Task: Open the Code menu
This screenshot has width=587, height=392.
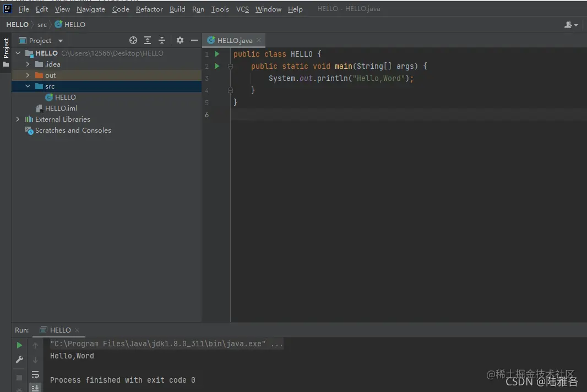Action: tap(121, 9)
